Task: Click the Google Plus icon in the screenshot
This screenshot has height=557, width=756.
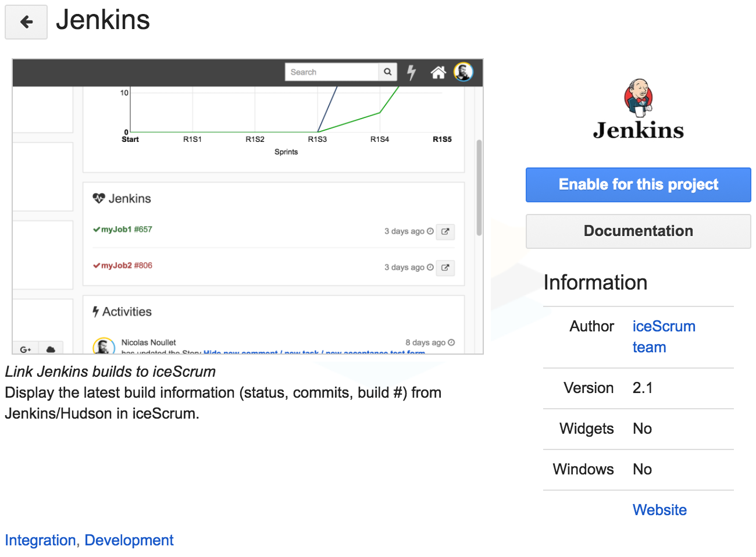Action: [26, 349]
